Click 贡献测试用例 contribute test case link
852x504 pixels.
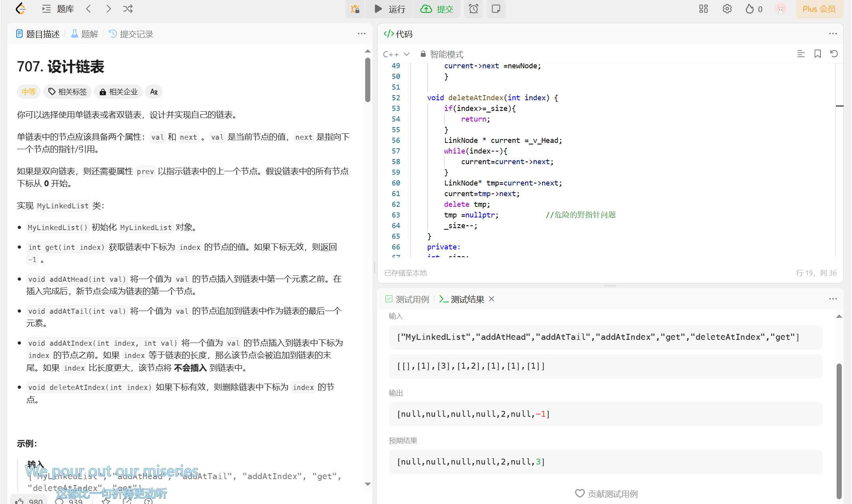(x=606, y=493)
